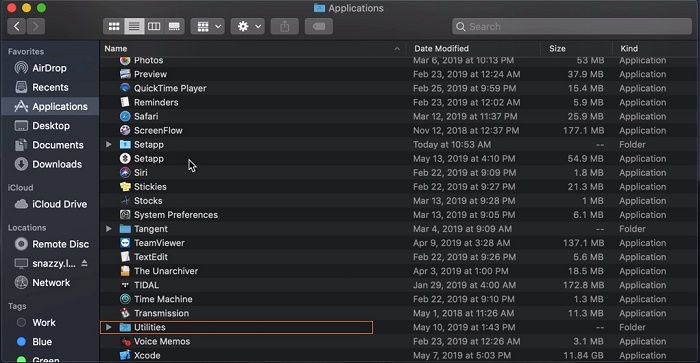Select the Stickies app icon
This screenshot has height=363, width=700.
125,187
